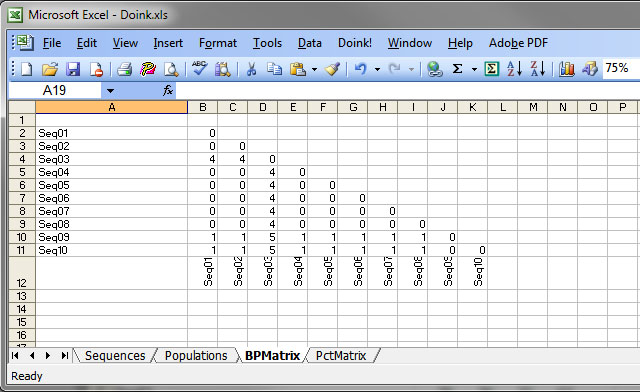Copy selection with the Copy icon
640x392 pixels.
(x=274, y=69)
